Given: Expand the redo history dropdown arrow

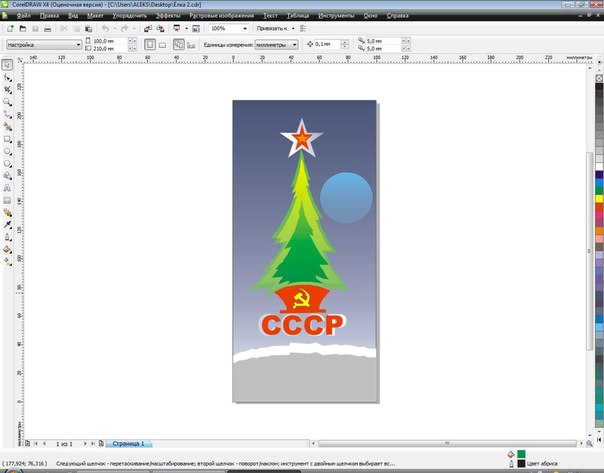Looking at the screenshot, I should [134, 29].
